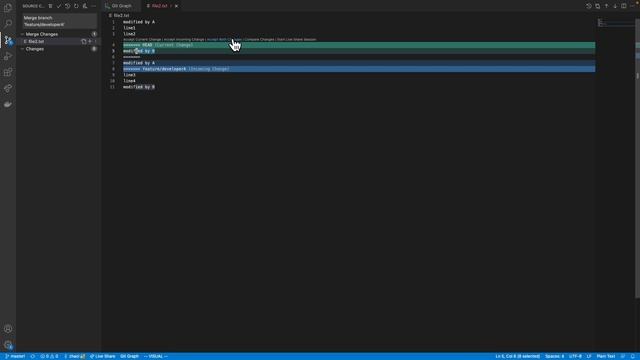Click the 'line4' text on line 10

129,81
